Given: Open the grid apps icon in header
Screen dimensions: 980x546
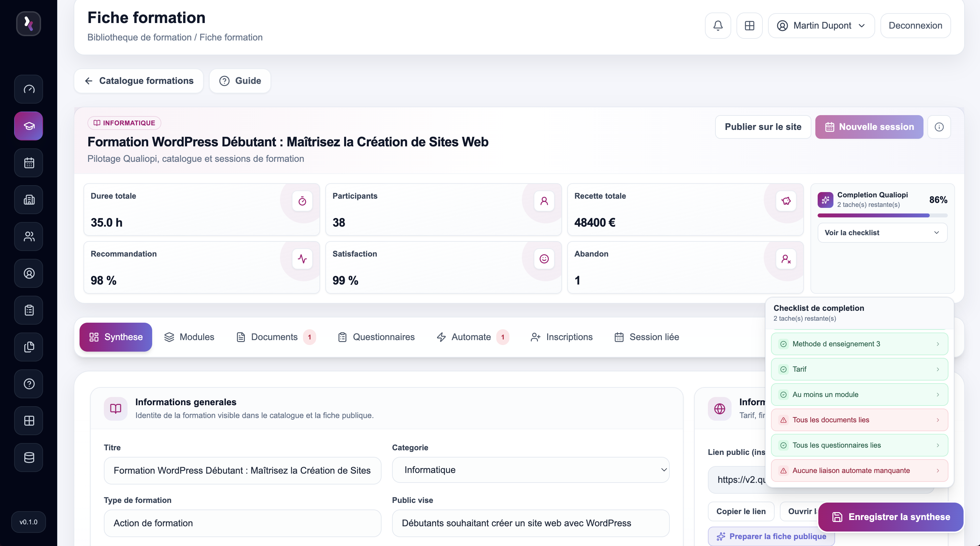Looking at the screenshot, I should (x=749, y=26).
